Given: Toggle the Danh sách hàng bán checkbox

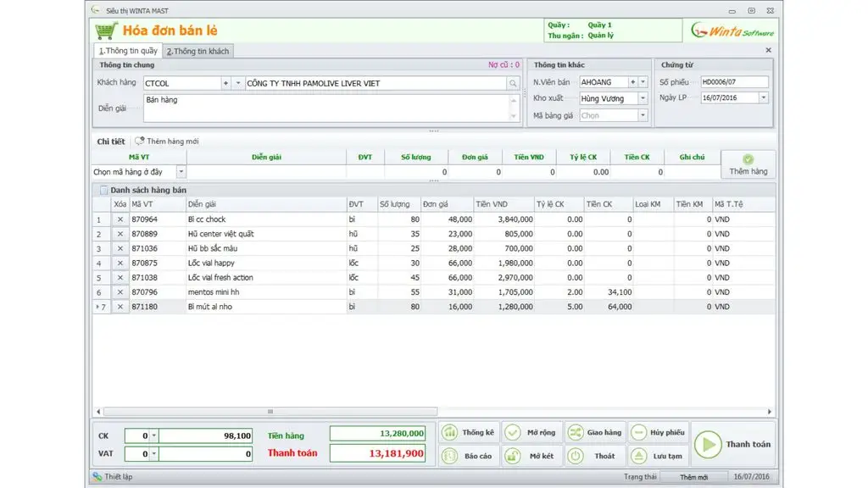Looking at the screenshot, I should point(103,190).
